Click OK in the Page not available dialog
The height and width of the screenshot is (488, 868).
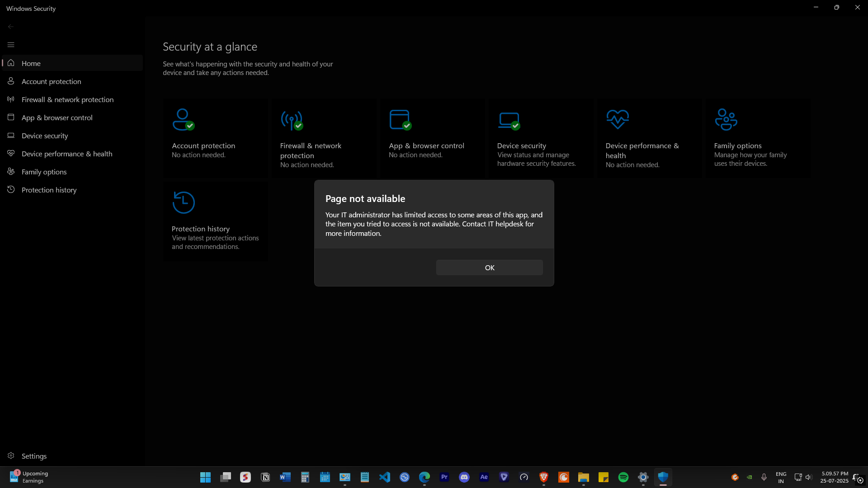pos(489,267)
